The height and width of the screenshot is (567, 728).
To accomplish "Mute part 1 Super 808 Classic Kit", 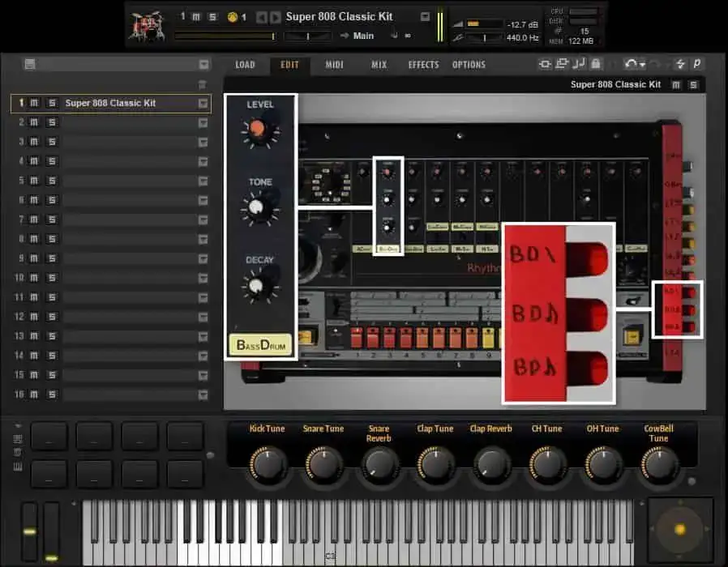I will point(34,103).
